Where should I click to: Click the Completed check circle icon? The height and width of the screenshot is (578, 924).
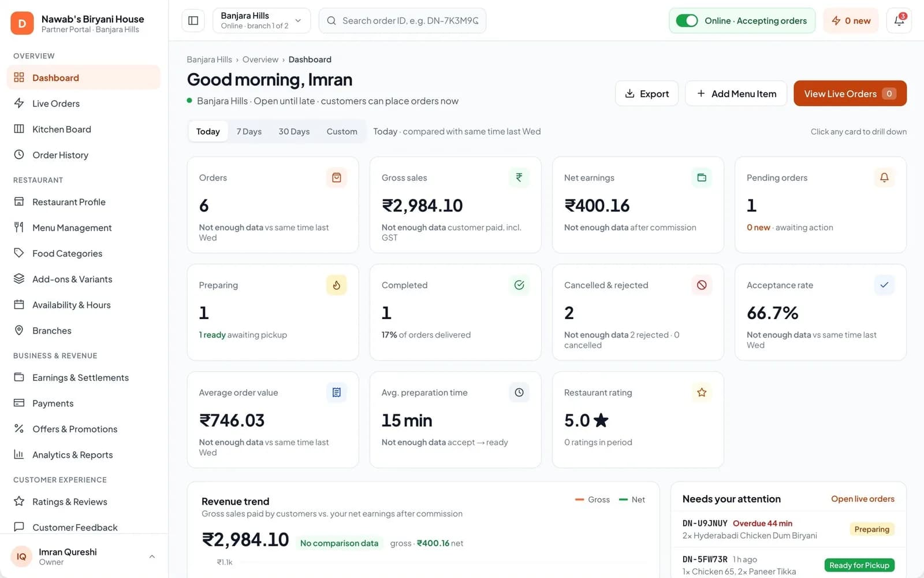click(519, 285)
